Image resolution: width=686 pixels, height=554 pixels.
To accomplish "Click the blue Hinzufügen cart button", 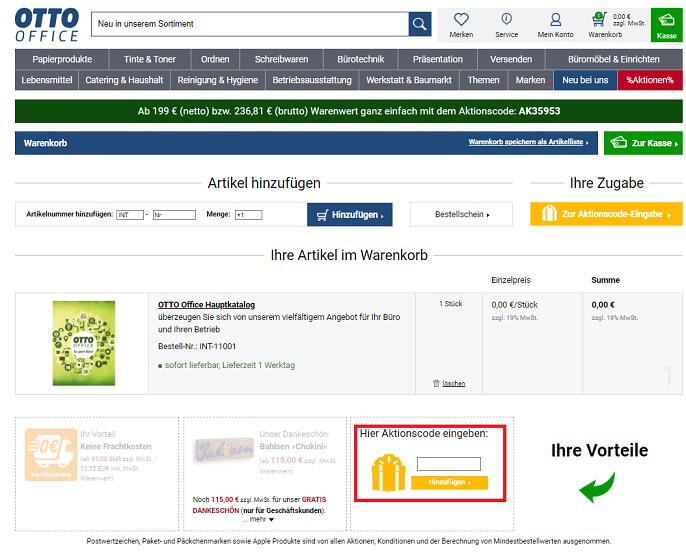I will 350,214.
